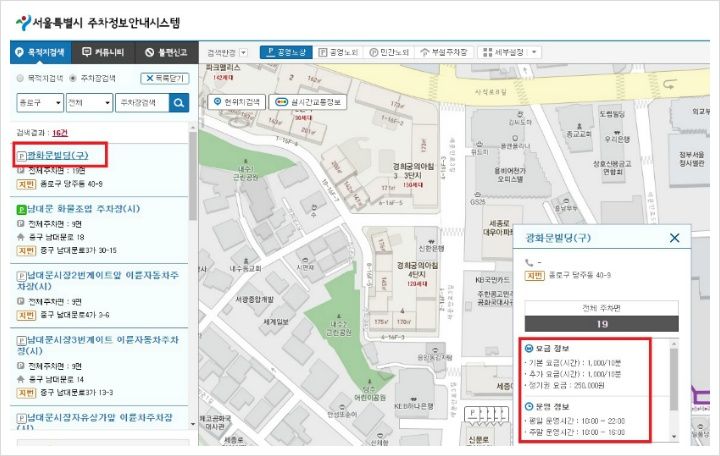Open the 검색반경 dropdown arrow
This screenshot has height=456, width=720.
(243, 53)
